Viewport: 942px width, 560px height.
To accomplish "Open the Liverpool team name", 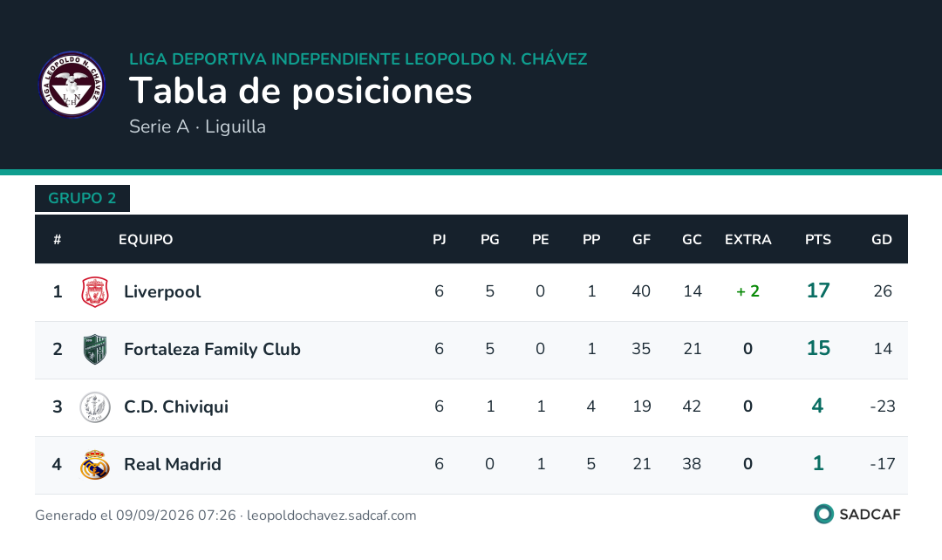I will tap(162, 292).
